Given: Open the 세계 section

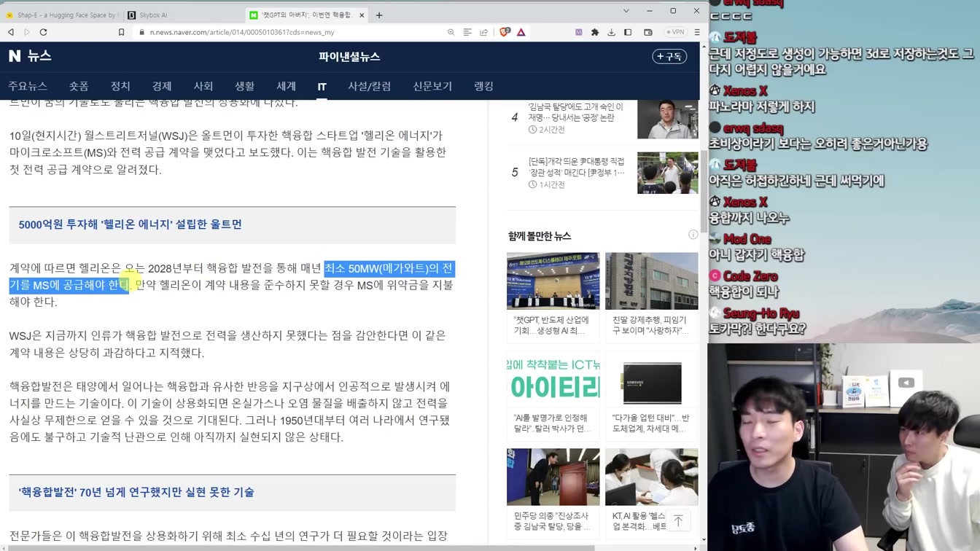Looking at the screenshot, I should click(286, 86).
